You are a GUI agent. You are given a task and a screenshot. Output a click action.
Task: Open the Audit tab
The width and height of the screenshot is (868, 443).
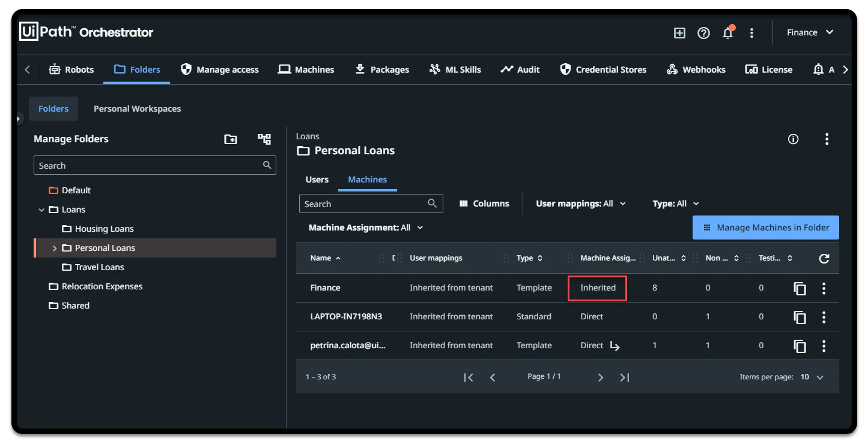(520, 70)
